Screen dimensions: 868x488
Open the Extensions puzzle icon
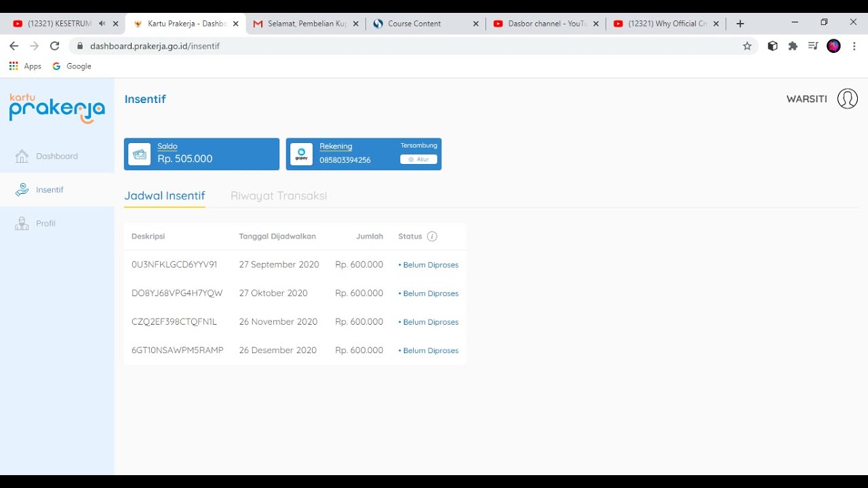point(793,46)
